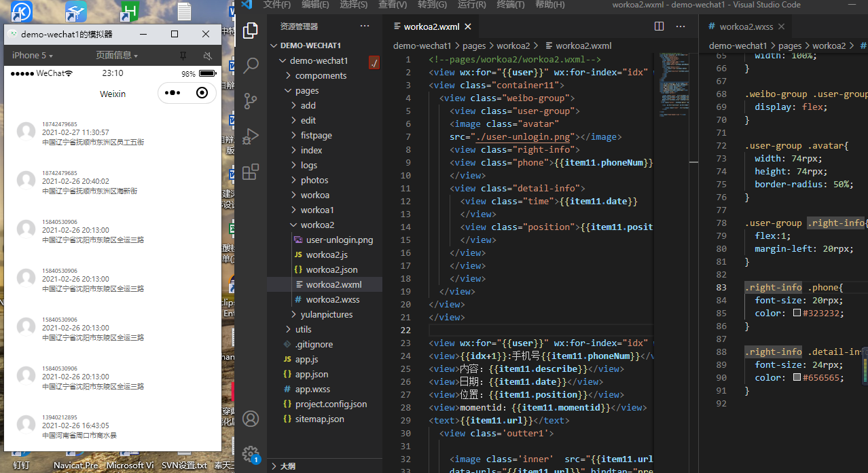Click the split editor right icon
868x473 pixels.
point(659,26)
